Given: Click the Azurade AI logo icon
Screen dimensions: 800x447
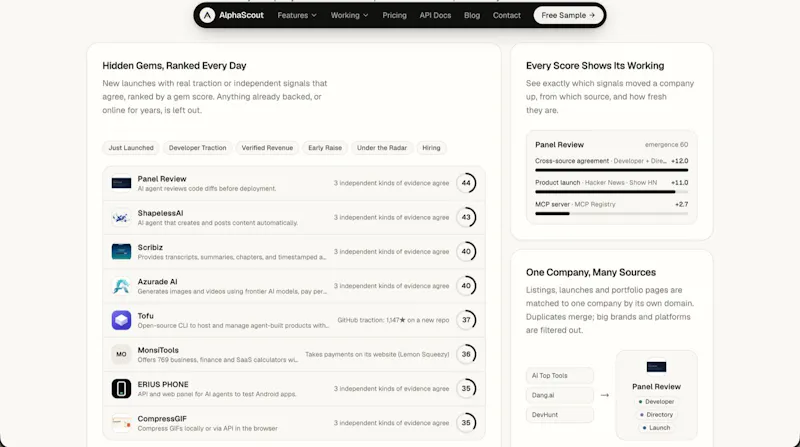Looking at the screenshot, I should click(x=121, y=286).
